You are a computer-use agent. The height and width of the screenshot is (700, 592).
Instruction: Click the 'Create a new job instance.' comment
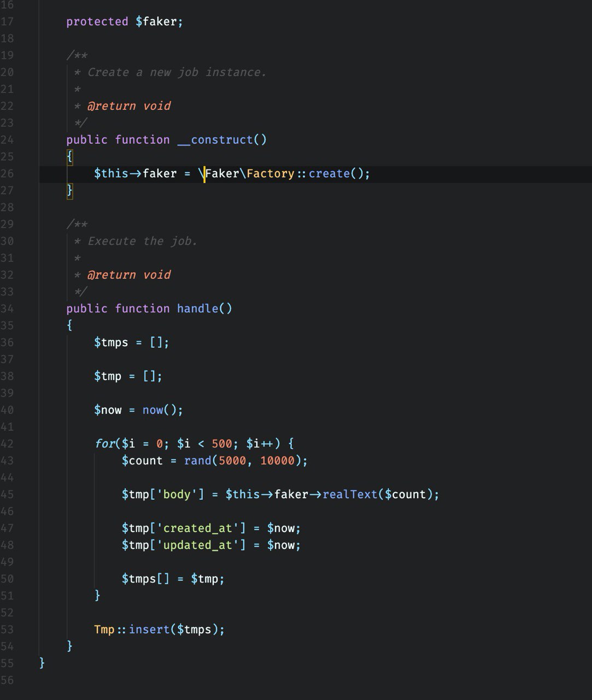pyautogui.click(x=177, y=72)
